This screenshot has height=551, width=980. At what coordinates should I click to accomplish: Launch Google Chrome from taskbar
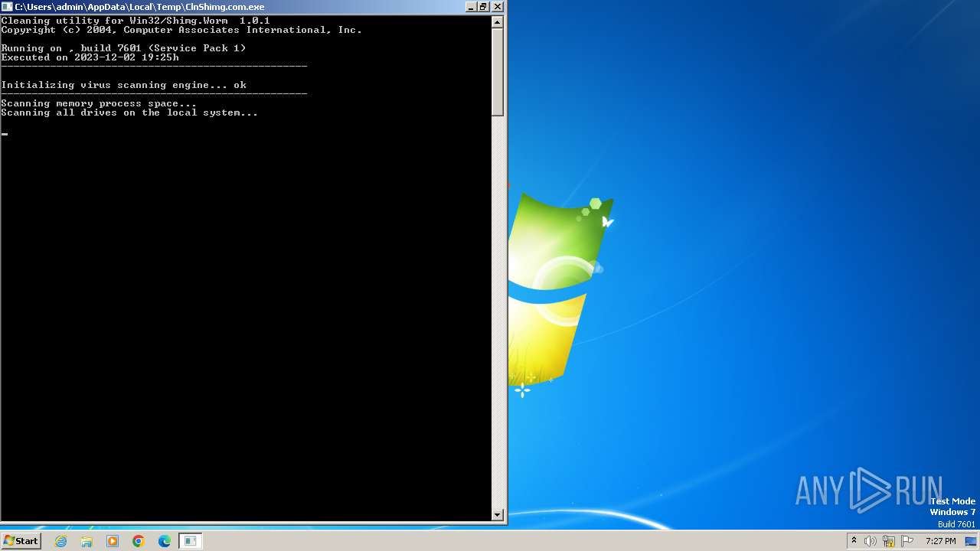pos(139,541)
